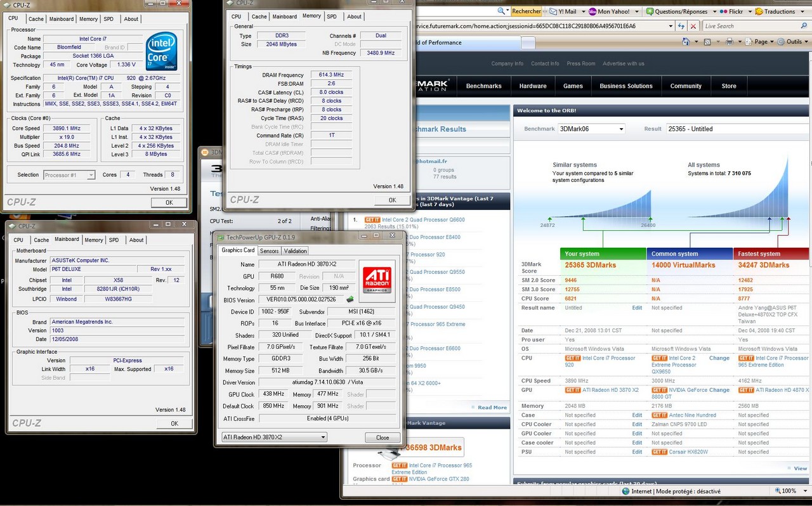Click the Intel Core 2 Quad Processor Q6600 link
This screenshot has height=506, width=812.
point(424,220)
